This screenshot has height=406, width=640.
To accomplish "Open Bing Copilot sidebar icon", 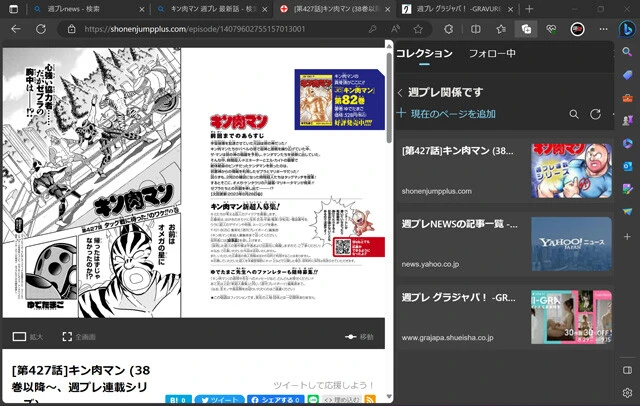I will click(x=627, y=29).
